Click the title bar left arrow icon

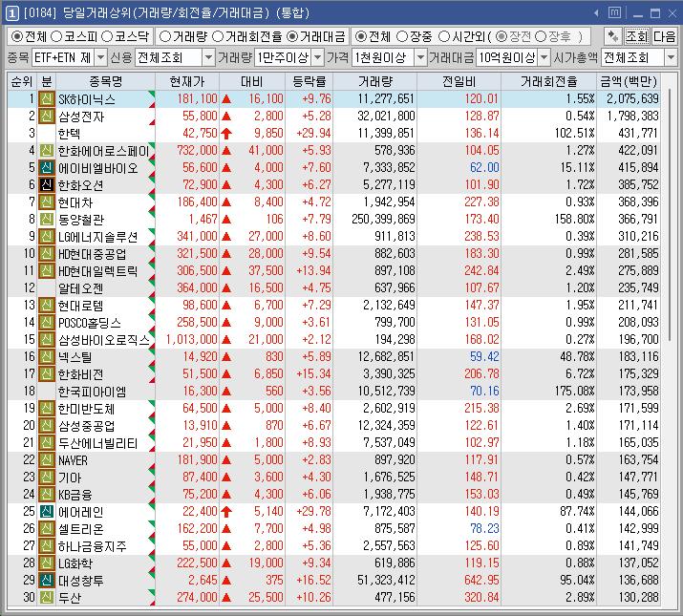point(596,13)
